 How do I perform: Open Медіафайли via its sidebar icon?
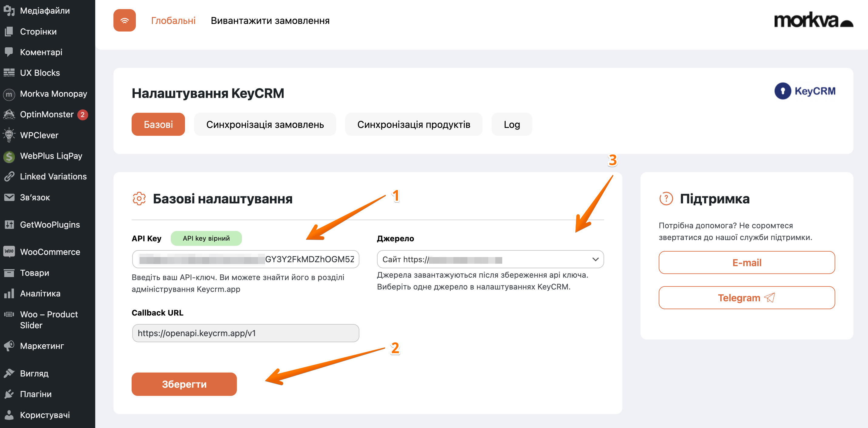point(9,11)
